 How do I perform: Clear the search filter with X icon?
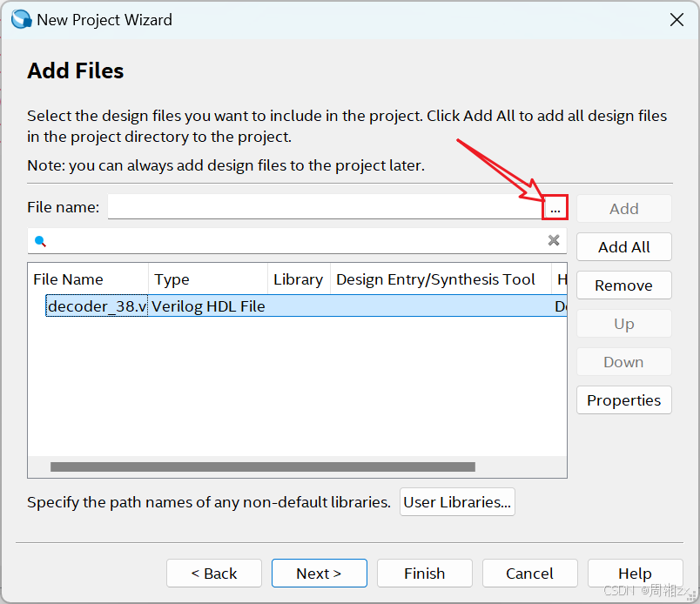(554, 240)
